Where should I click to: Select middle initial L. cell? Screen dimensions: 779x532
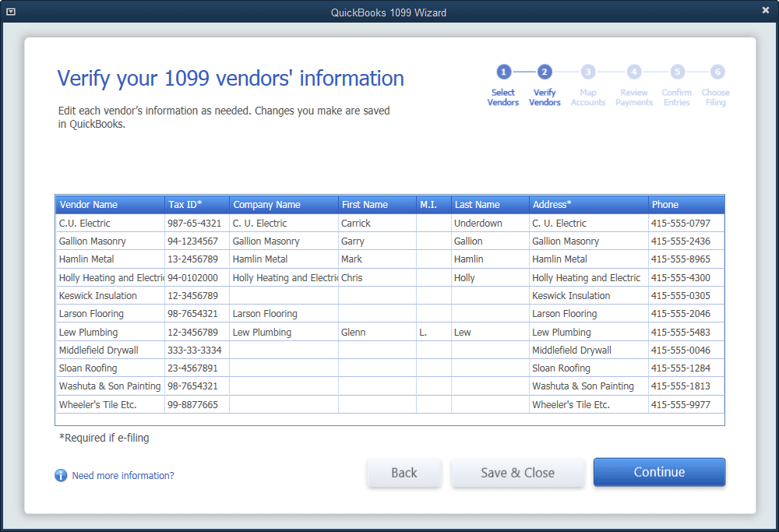coord(434,332)
